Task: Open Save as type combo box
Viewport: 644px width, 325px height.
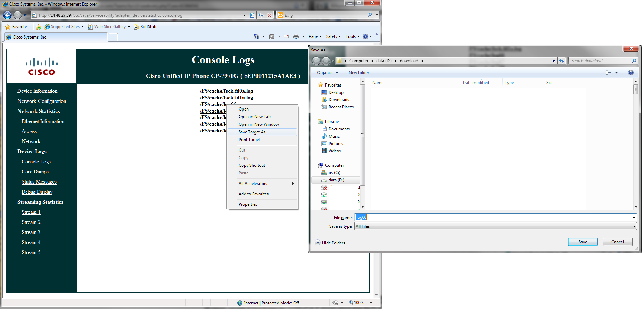Action: (x=496, y=226)
